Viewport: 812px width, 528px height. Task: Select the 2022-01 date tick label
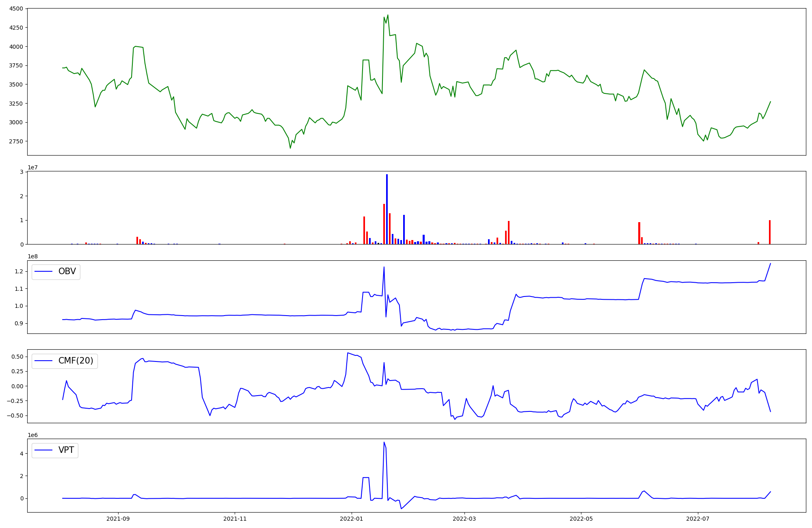(x=351, y=519)
